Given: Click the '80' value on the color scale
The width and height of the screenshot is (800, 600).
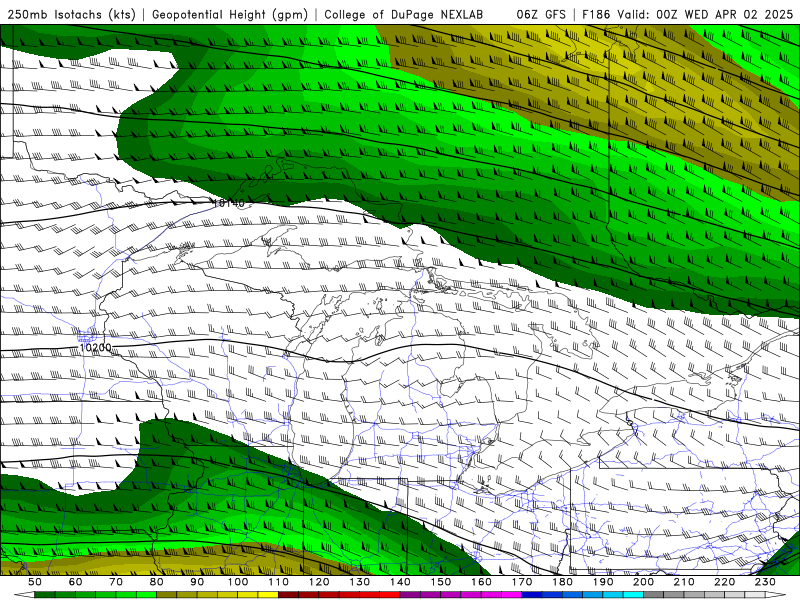Looking at the screenshot, I should [x=156, y=582].
